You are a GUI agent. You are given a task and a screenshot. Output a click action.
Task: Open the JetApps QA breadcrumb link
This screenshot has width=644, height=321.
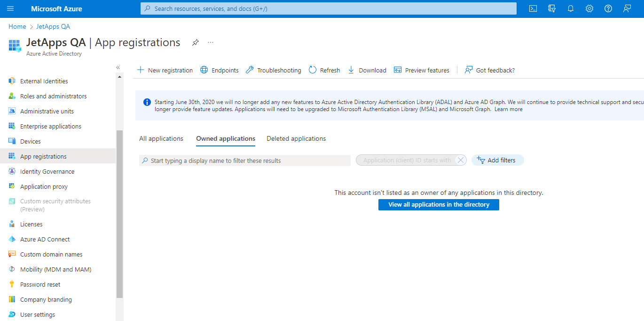[x=53, y=26]
